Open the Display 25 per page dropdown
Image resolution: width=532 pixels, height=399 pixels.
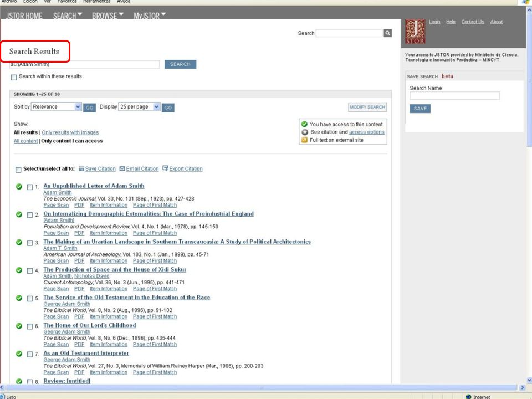coord(139,106)
